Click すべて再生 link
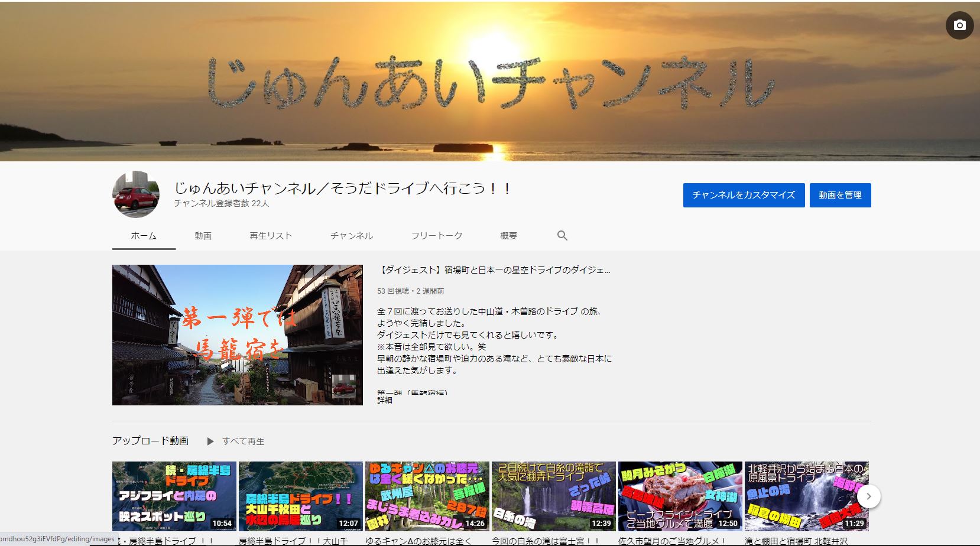980x546 pixels. coord(243,441)
